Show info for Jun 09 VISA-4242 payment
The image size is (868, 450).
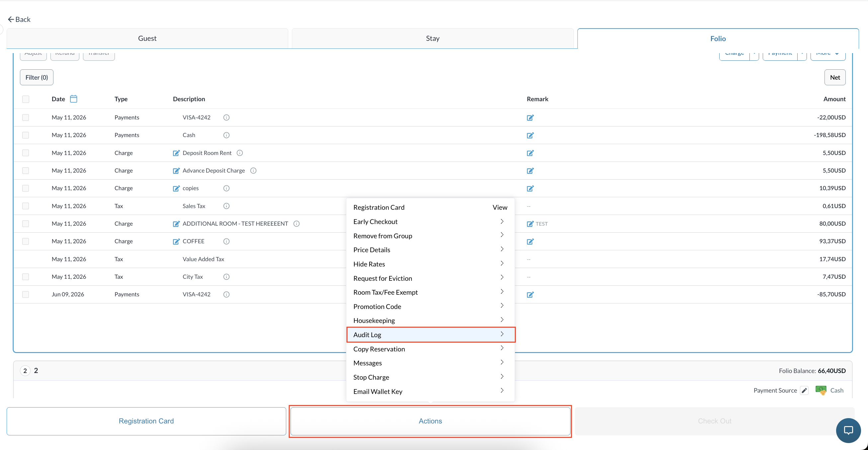226,294
